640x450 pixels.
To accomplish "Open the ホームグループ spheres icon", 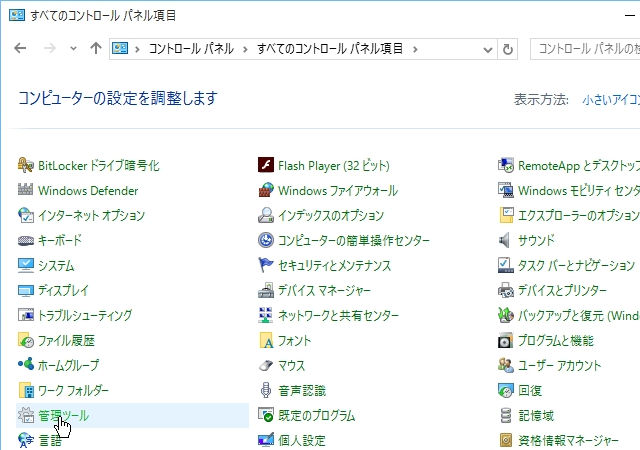I will 25,364.
